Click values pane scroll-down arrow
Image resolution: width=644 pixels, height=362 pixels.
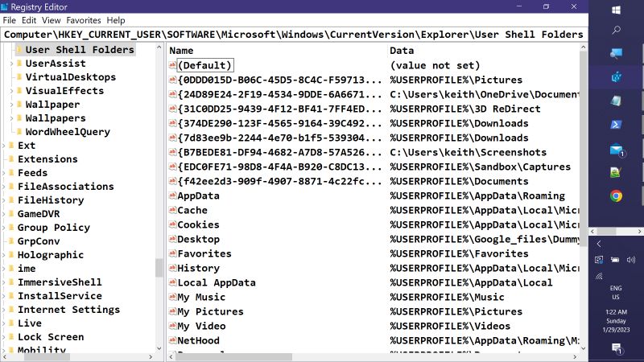point(583,348)
